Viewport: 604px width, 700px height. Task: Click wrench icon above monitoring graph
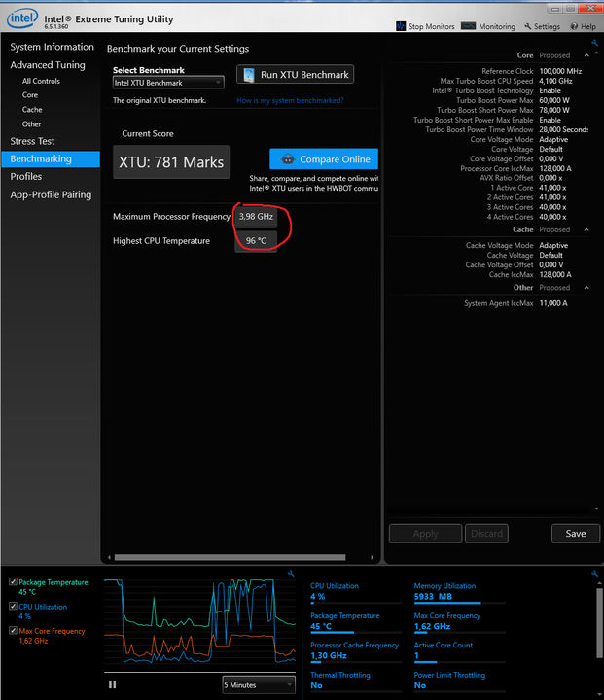291,574
